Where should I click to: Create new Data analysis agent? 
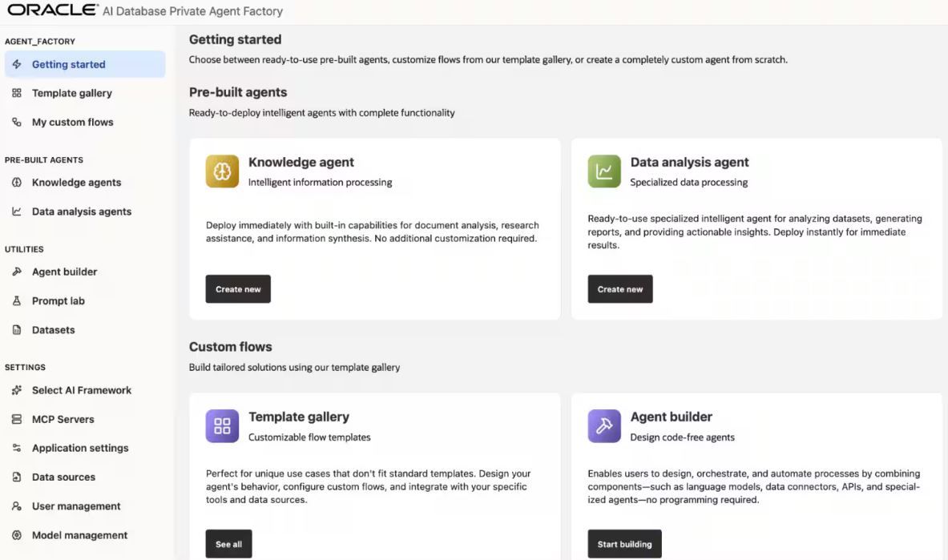coord(620,289)
